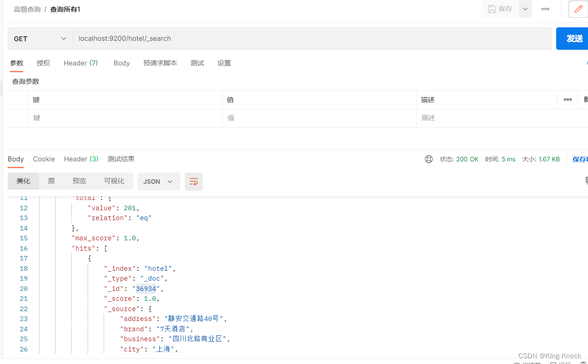Switch to the 参数 tab
Viewport: 588px width, 364px height.
tap(17, 63)
